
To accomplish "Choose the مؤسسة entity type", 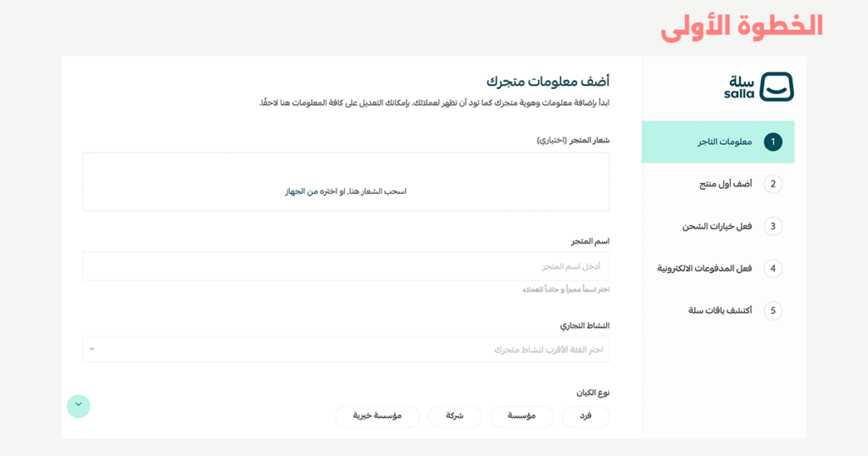I will pyautogui.click(x=521, y=416).
